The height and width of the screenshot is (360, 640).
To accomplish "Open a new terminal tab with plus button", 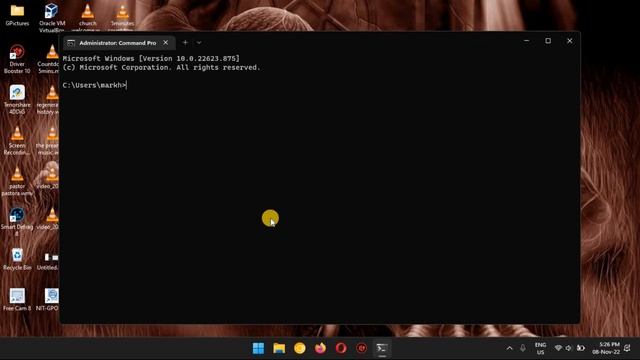I will coord(185,42).
